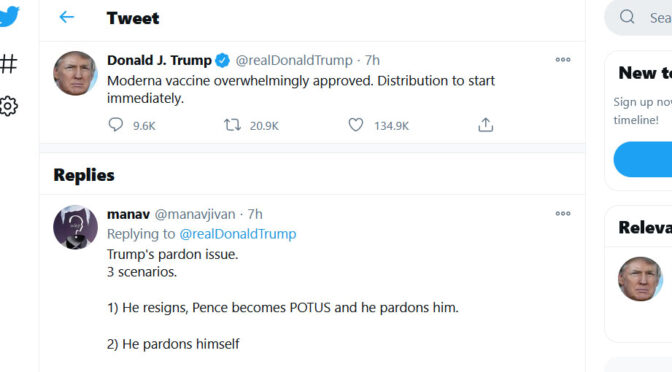The height and width of the screenshot is (372, 672).
Task: Like the Moderna vaccine tweet
Action: coord(356,125)
